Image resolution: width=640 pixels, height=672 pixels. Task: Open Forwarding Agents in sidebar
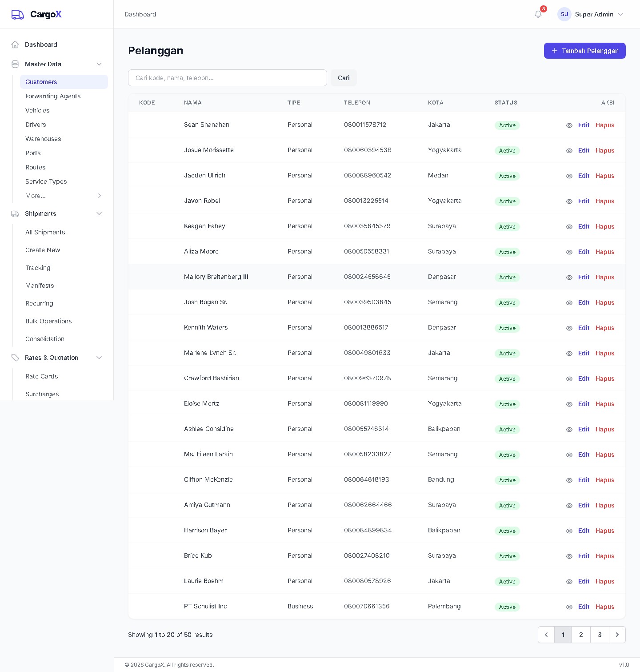(53, 96)
